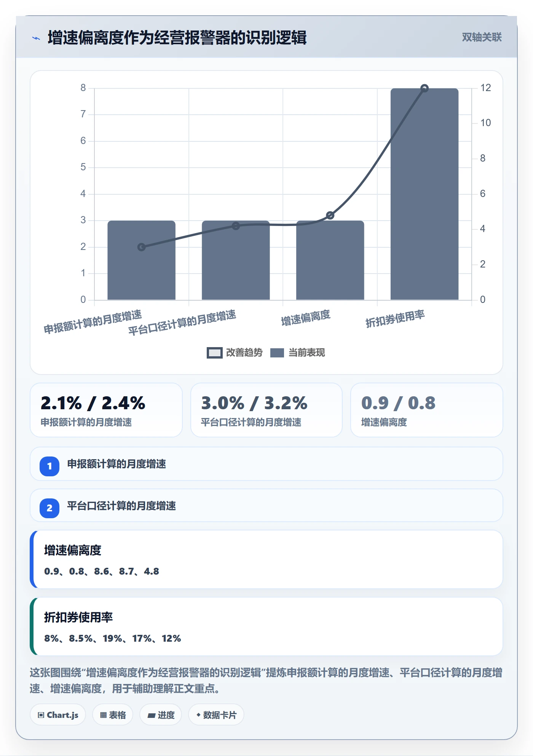Click the right-axis value 12

[x=486, y=88]
